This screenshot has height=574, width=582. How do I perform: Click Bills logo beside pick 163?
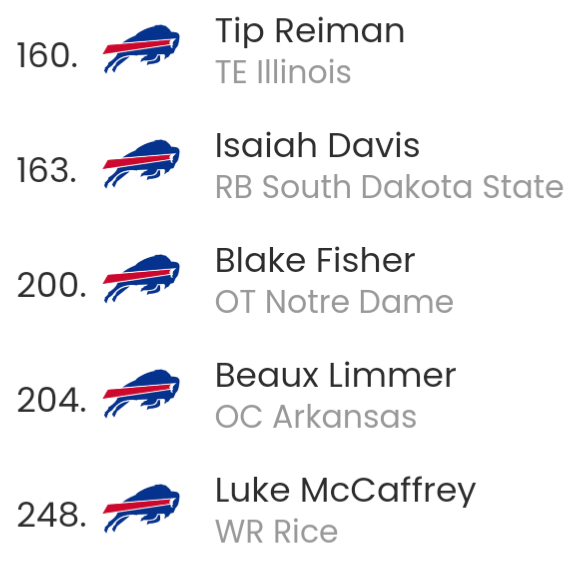141,163
